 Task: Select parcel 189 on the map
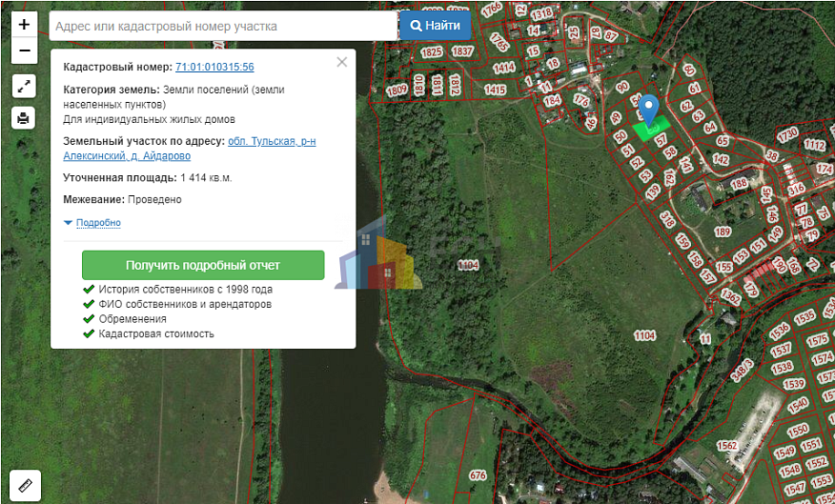[x=723, y=232]
